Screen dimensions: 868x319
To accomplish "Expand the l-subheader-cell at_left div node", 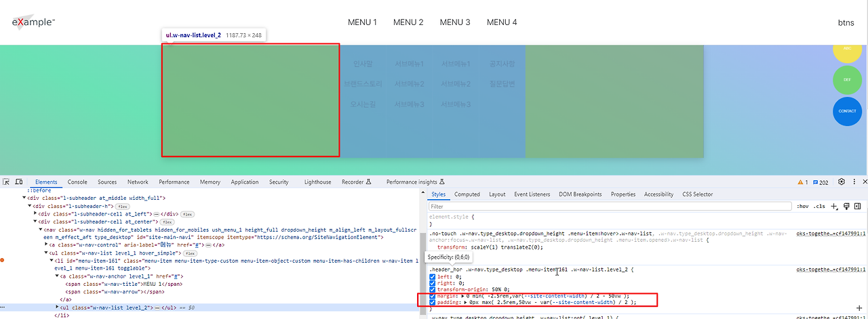I will 37,213.
